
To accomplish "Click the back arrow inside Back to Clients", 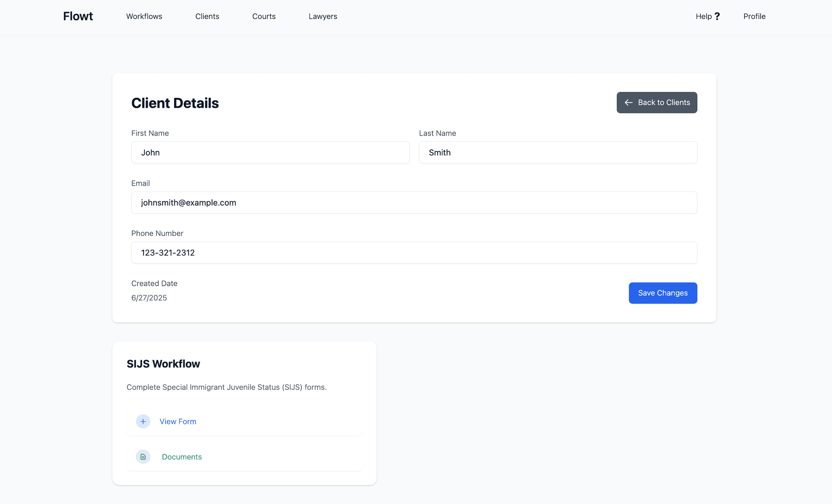I will tap(628, 103).
